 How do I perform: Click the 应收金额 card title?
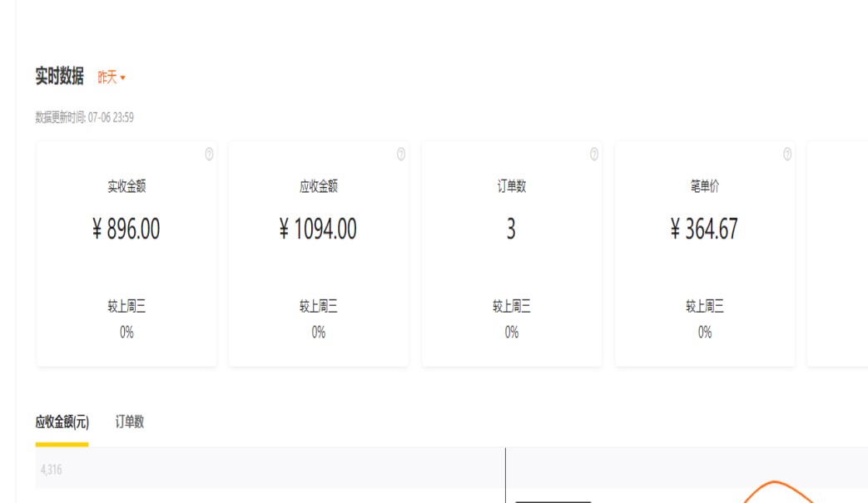(x=319, y=186)
